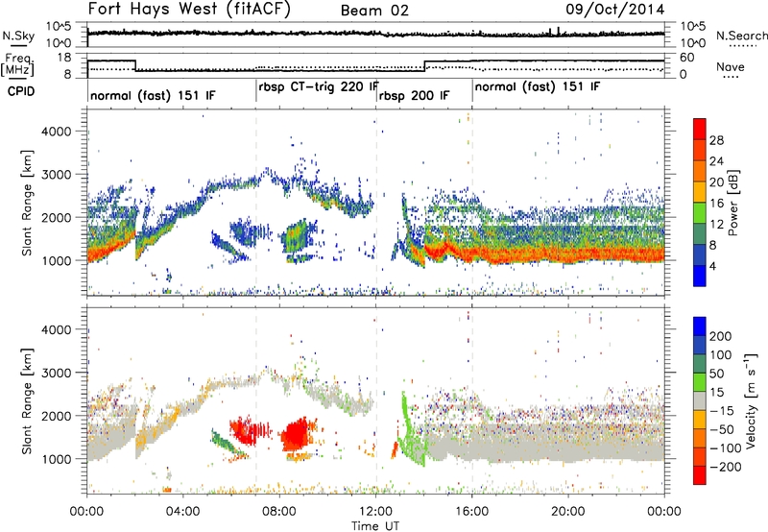Click the 'N.Search' legend label

pos(742,36)
